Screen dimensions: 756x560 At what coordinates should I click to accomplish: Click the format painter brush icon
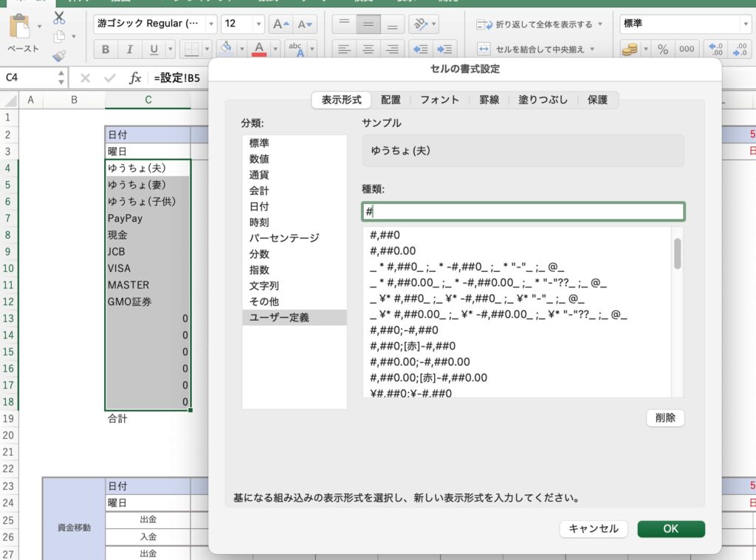[x=59, y=55]
